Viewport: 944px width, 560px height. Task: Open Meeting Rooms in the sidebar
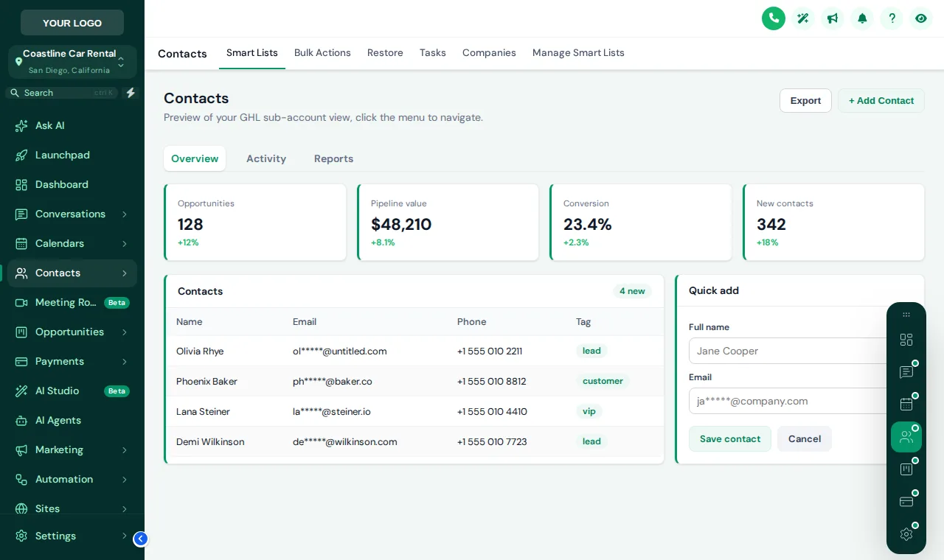point(72,302)
